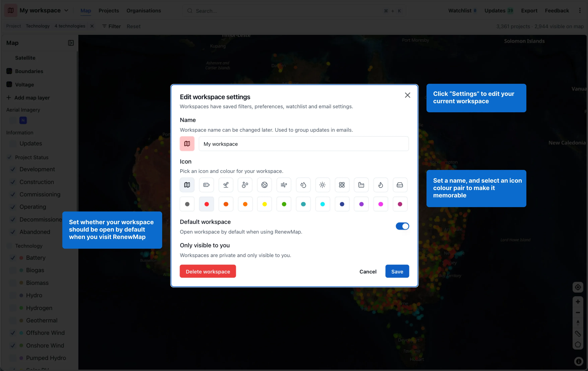This screenshot has height=371, width=588.
Task: Click the pink map icon beside name field
Action: click(x=187, y=144)
